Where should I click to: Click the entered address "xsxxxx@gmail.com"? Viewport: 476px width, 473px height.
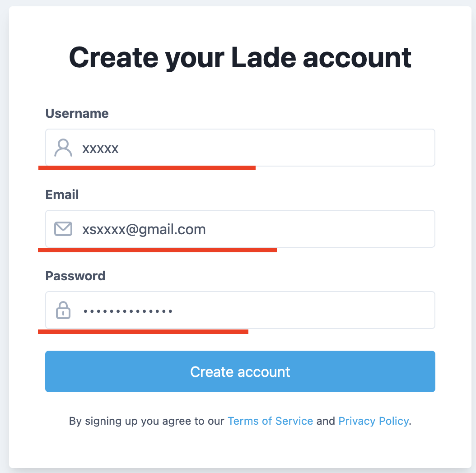tap(144, 229)
